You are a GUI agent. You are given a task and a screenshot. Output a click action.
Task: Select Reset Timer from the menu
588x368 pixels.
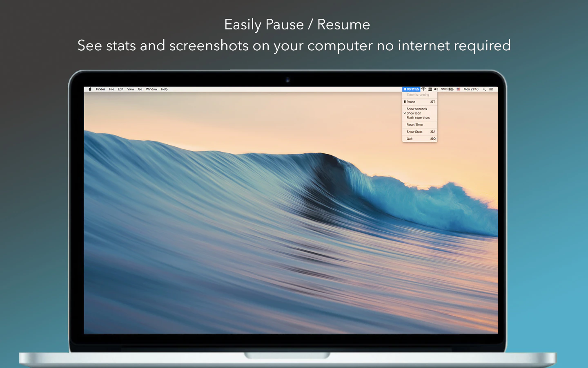click(420, 125)
